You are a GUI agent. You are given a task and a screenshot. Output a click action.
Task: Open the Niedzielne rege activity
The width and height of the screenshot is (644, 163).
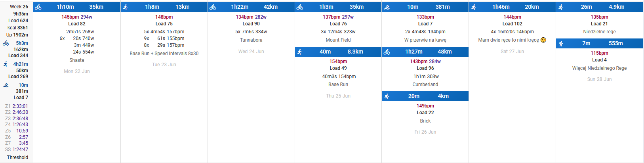599,32
